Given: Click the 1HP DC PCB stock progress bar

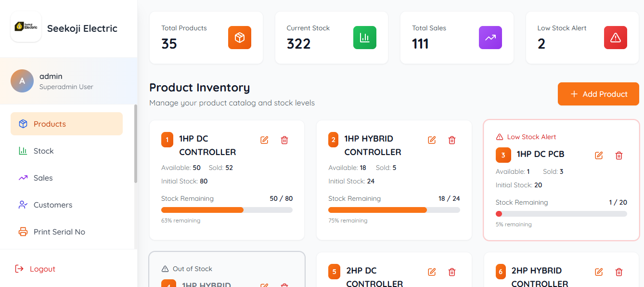Looking at the screenshot, I should point(561,214).
